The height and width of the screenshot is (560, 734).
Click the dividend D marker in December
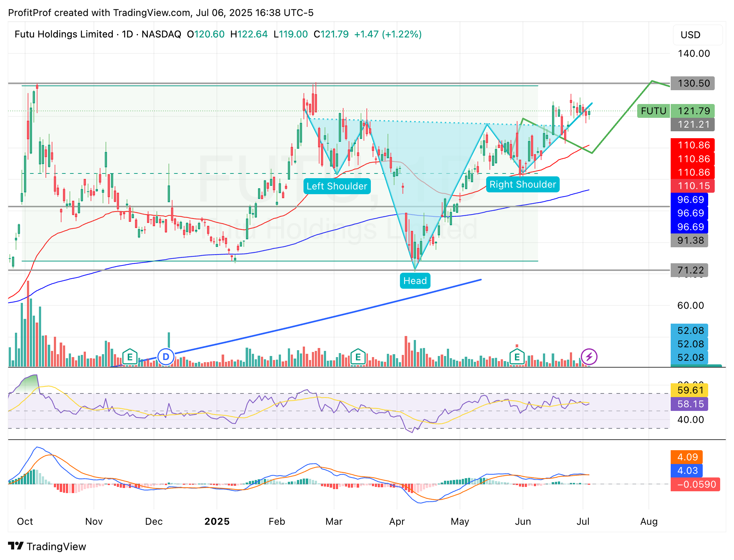pyautogui.click(x=166, y=357)
